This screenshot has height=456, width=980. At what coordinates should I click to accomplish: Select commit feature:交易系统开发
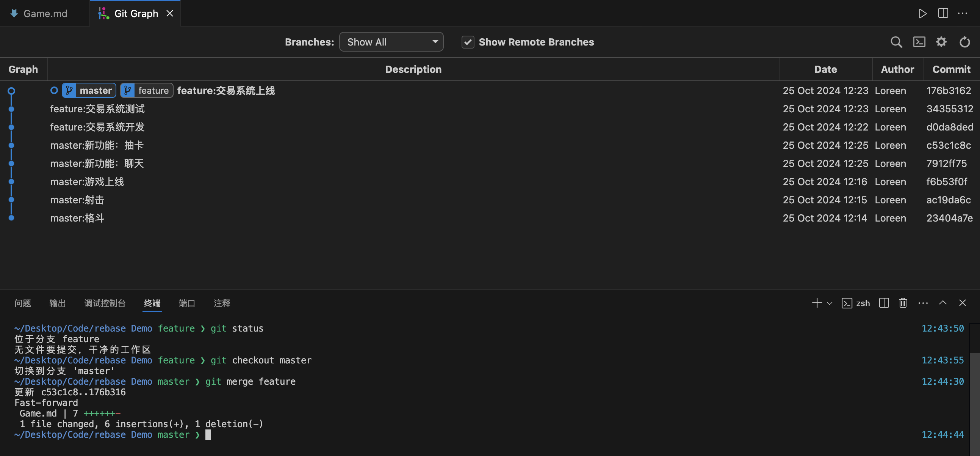(97, 127)
